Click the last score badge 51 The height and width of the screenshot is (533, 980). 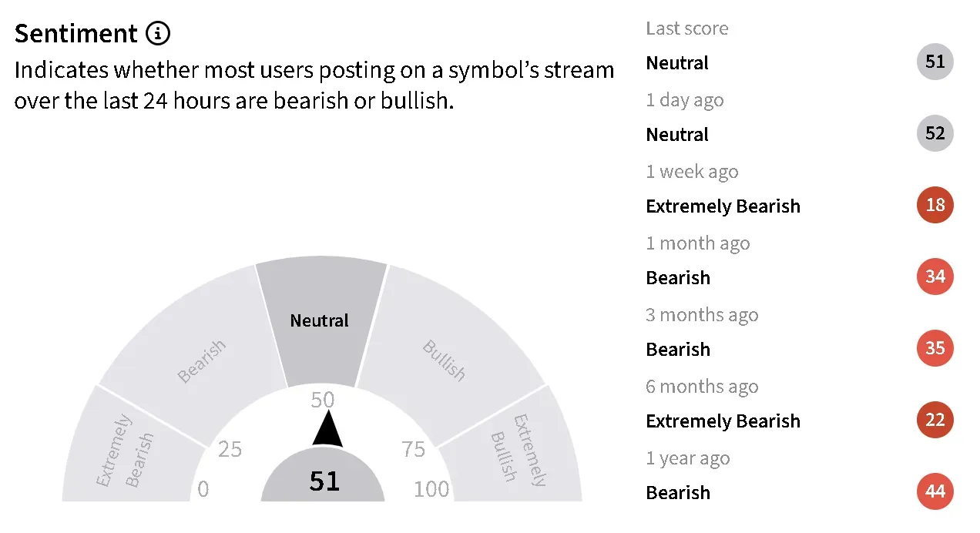click(935, 62)
